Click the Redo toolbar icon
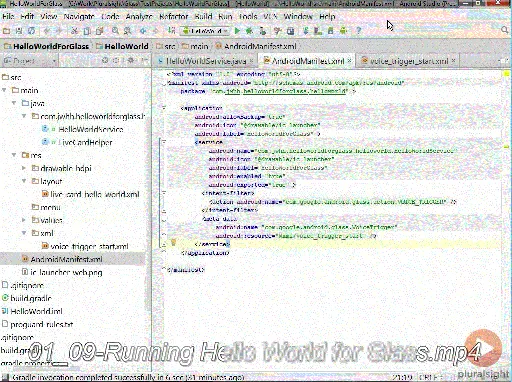Screen dimensions: 512x382 [59, 31]
